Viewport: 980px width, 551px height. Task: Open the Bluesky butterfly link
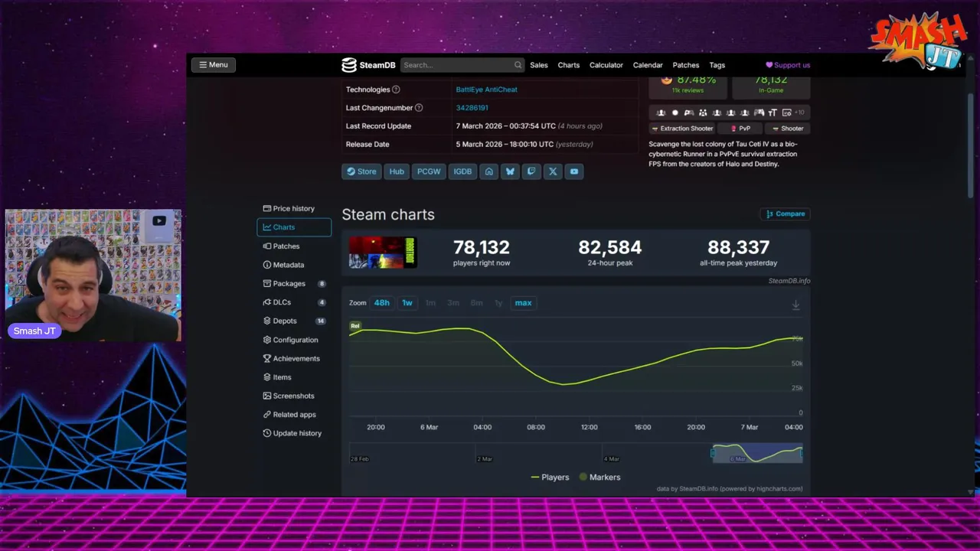pos(510,171)
